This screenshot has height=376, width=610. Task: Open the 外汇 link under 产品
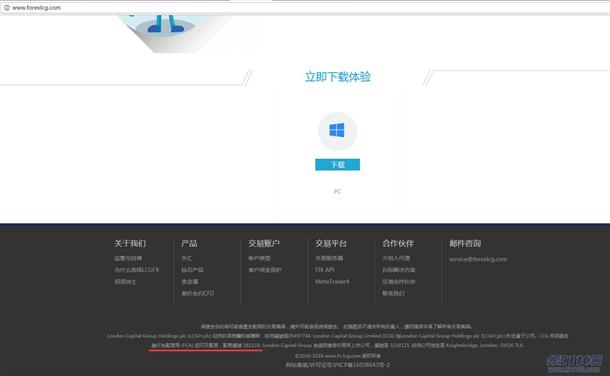coord(186,258)
